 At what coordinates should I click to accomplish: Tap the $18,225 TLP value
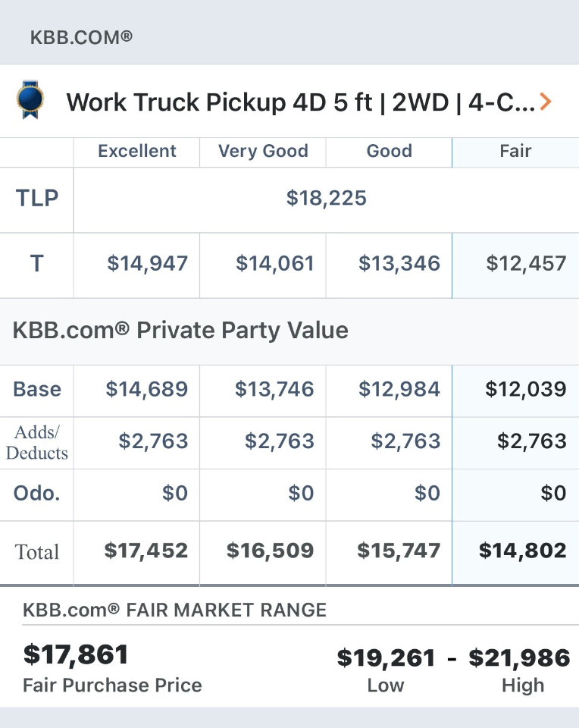(x=326, y=198)
